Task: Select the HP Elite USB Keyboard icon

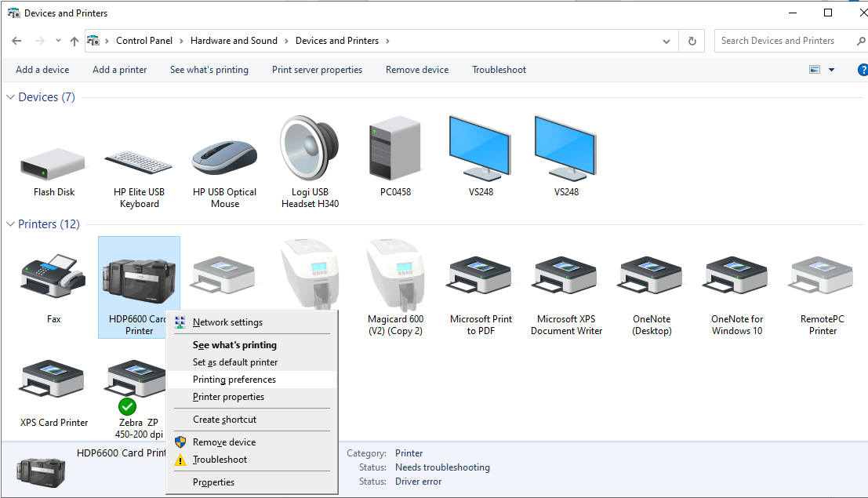Action: [138, 162]
